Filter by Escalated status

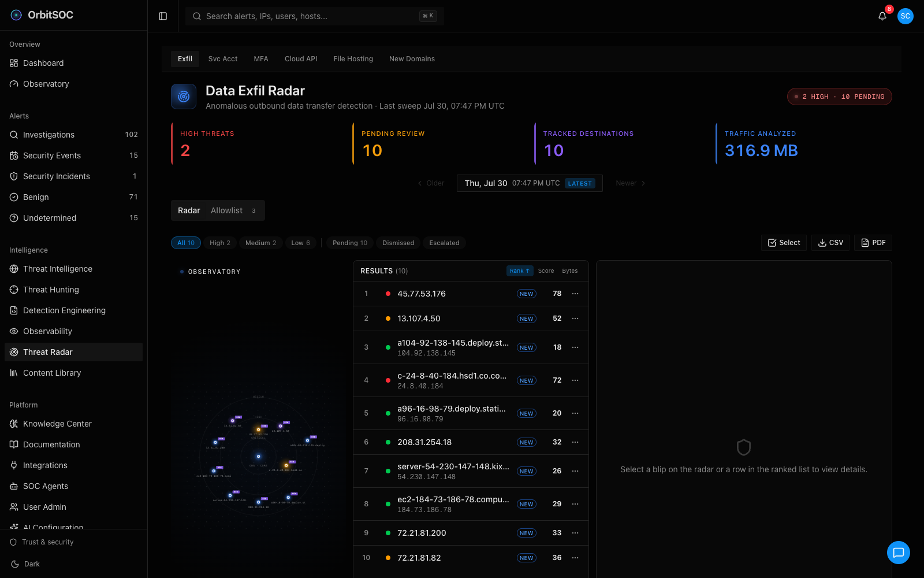[x=445, y=243]
